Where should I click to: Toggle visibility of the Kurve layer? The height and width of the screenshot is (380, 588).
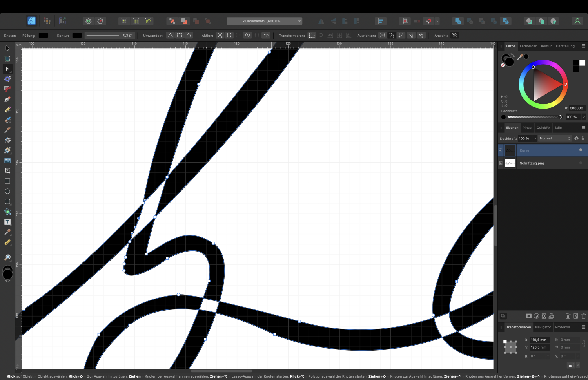pyautogui.click(x=581, y=150)
